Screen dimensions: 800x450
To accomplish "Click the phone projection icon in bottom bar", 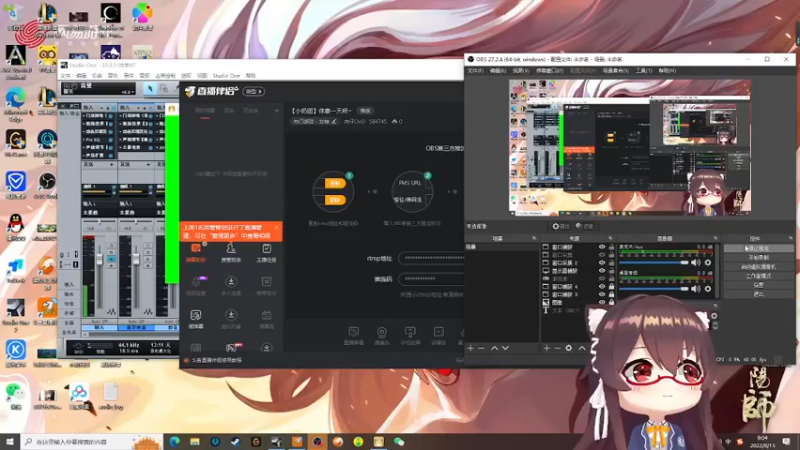I will click(410, 332).
